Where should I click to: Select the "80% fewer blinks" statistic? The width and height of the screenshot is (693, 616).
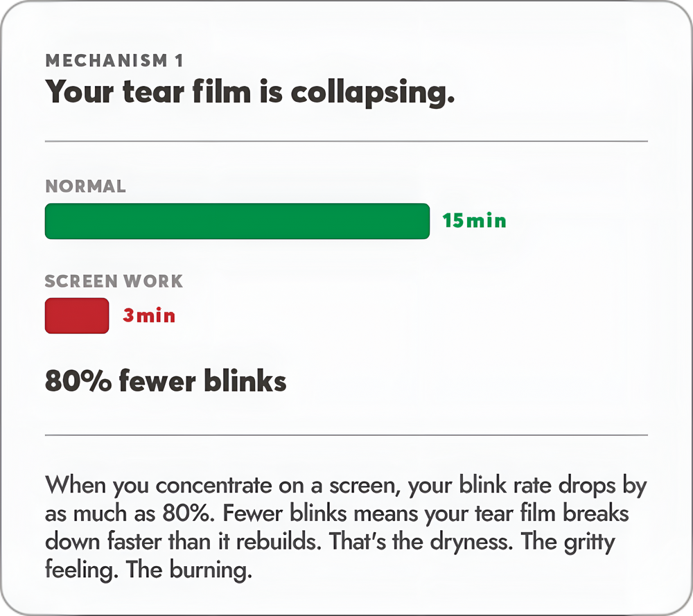point(166,380)
